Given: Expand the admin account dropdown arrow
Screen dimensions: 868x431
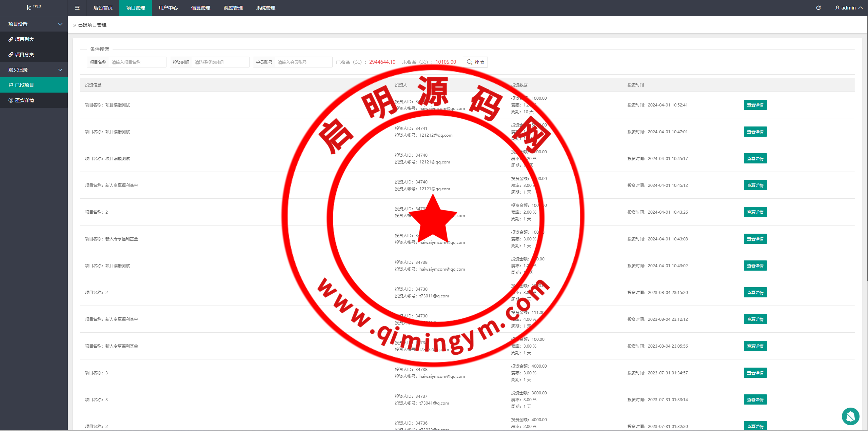Looking at the screenshot, I should click(x=861, y=8).
